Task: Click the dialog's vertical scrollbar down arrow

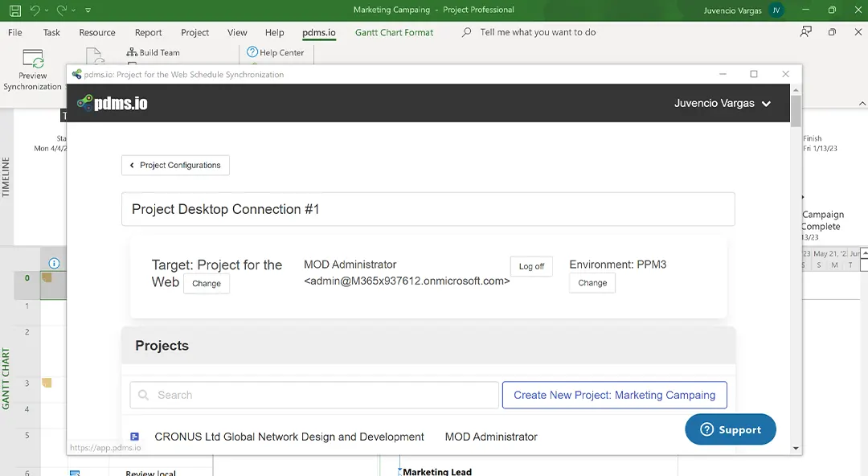Action: coord(796,448)
